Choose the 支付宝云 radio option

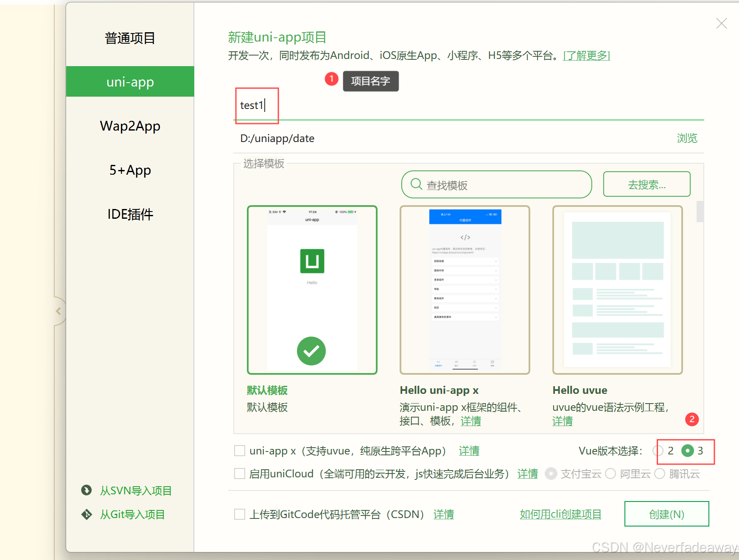coord(551,474)
